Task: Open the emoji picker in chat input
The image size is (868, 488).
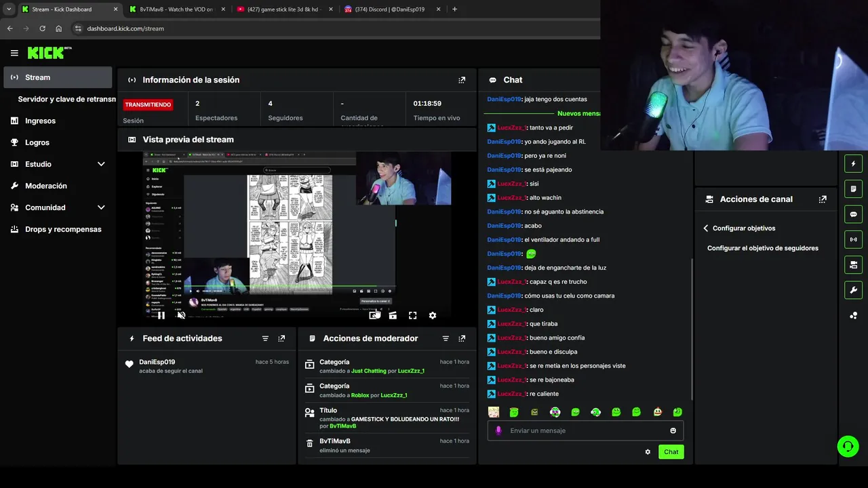Action: pos(673,430)
